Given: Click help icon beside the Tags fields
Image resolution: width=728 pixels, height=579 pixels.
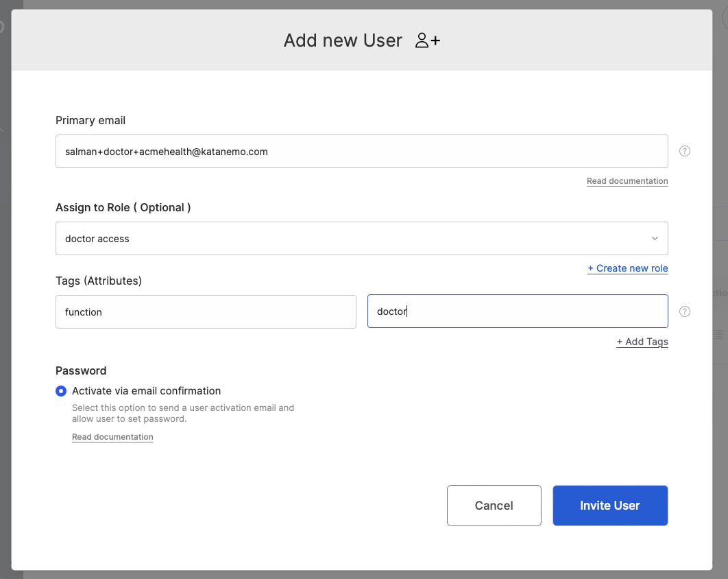Looking at the screenshot, I should (x=684, y=311).
